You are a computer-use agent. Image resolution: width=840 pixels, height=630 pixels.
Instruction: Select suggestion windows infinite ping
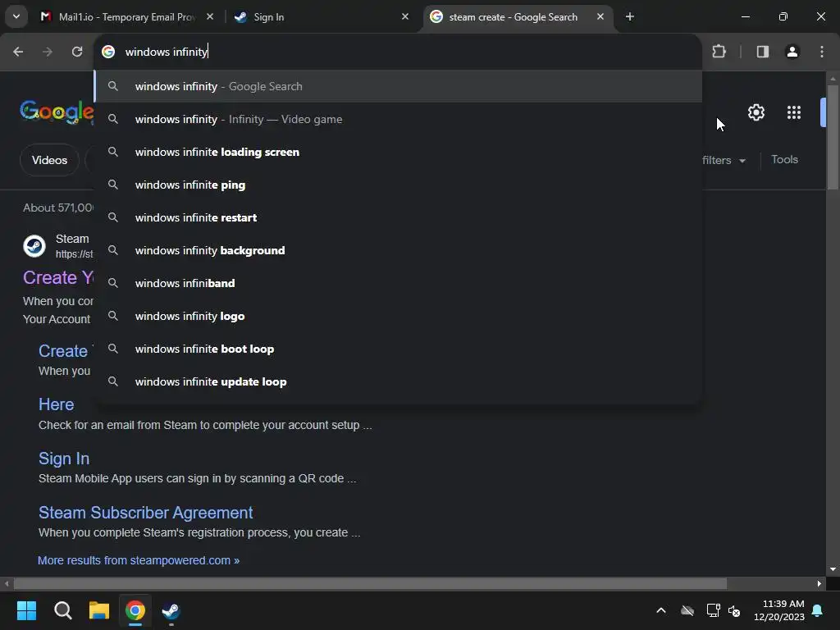pyautogui.click(x=398, y=185)
